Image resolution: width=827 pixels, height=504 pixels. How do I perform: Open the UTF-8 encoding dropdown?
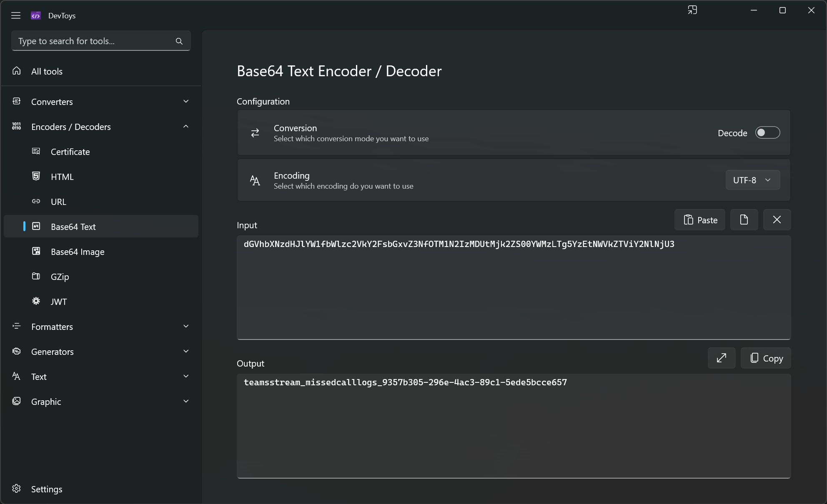pos(753,180)
